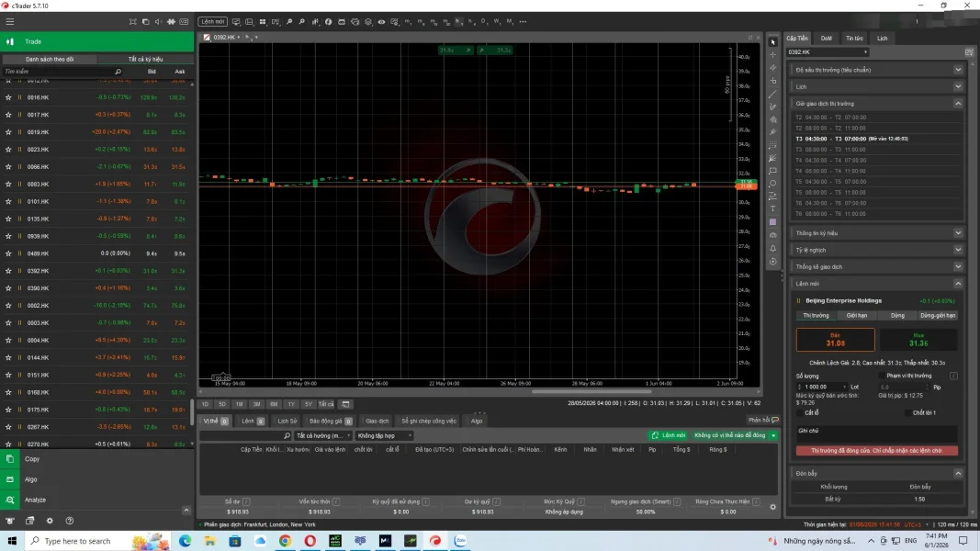Click the edit icon beside symbol selector
This screenshot has height=551, width=980.
coord(969,52)
